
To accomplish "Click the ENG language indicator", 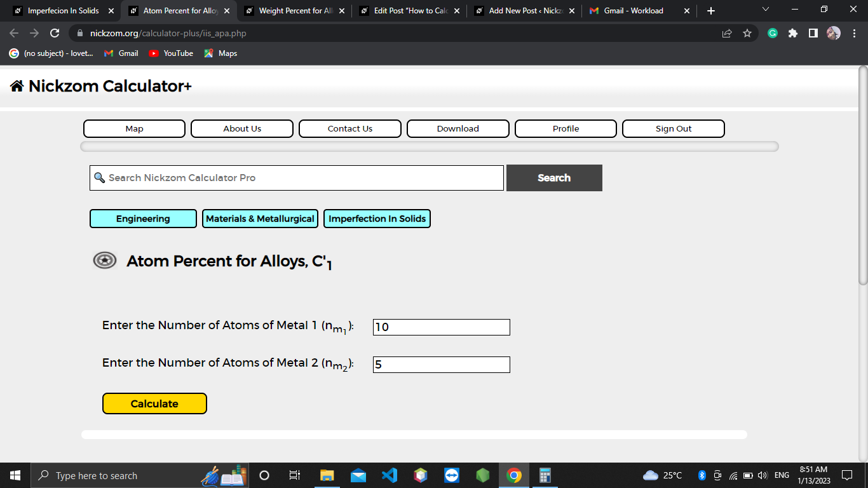I will click(x=782, y=475).
